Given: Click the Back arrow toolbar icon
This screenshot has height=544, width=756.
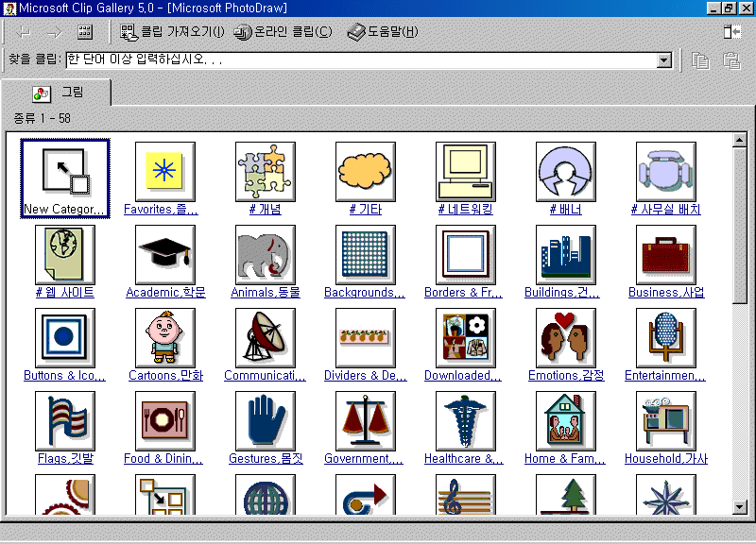Looking at the screenshot, I should click(23, 32).
